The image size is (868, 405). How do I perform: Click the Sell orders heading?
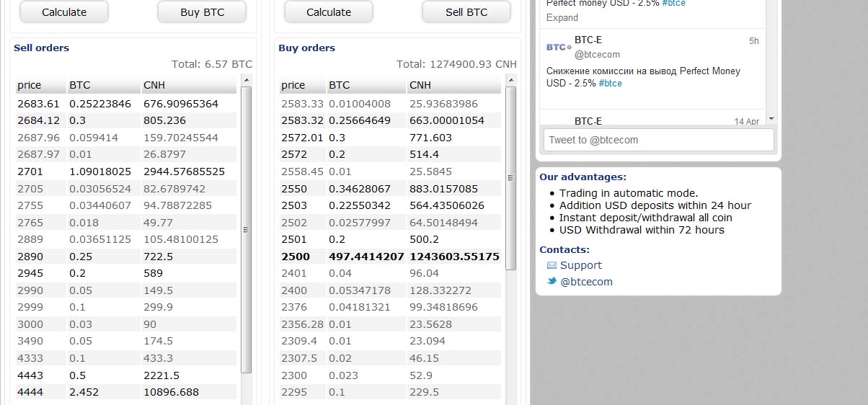click(x=42, y=48)
